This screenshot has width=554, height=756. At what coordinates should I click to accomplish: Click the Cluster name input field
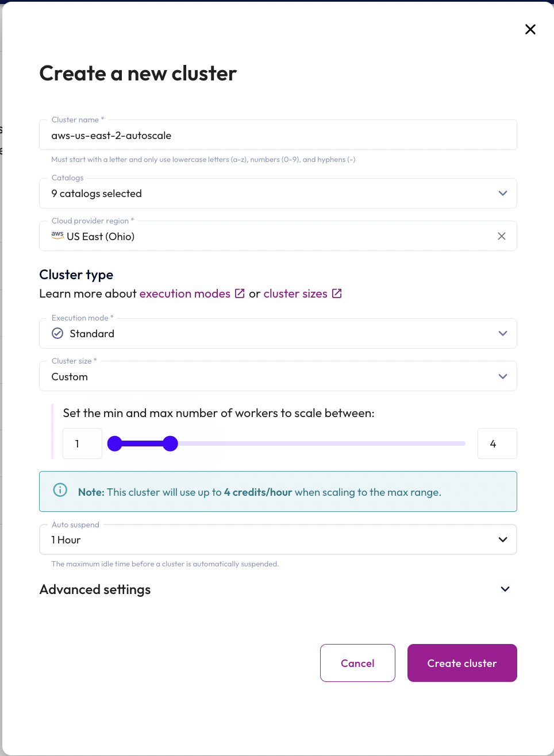coord(278,136)
